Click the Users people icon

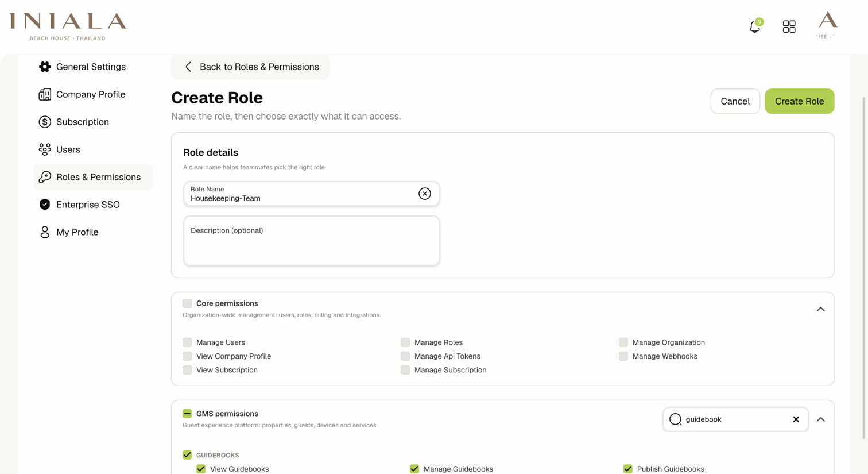45,149
